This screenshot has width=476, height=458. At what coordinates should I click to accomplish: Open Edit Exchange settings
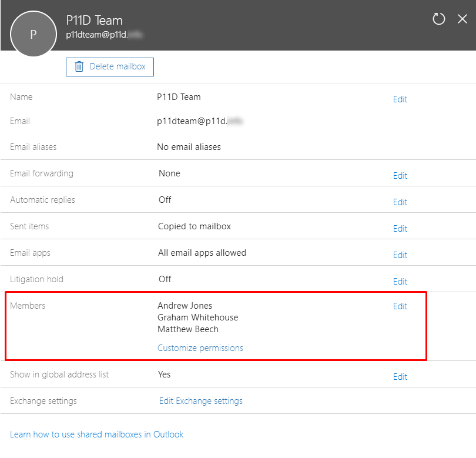pyautogui.click(x=199, y=400)
